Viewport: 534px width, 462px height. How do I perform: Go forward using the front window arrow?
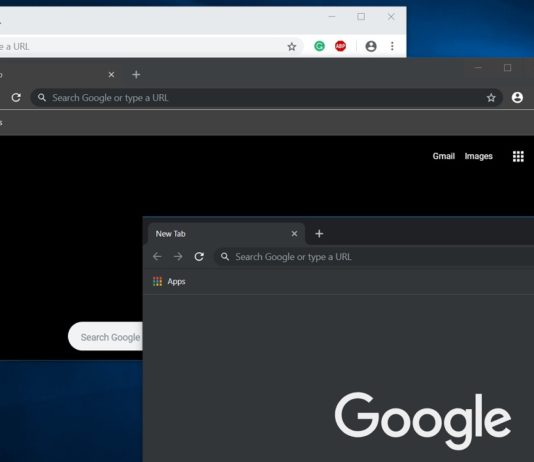[178, 256]
